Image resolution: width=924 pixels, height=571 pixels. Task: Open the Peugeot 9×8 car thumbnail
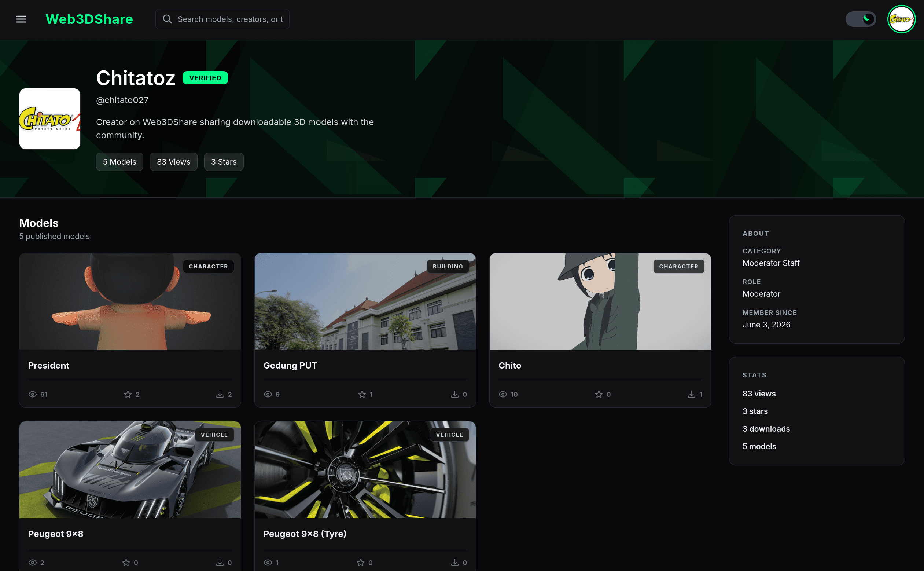pyautogui.click(x=130, y=470)
